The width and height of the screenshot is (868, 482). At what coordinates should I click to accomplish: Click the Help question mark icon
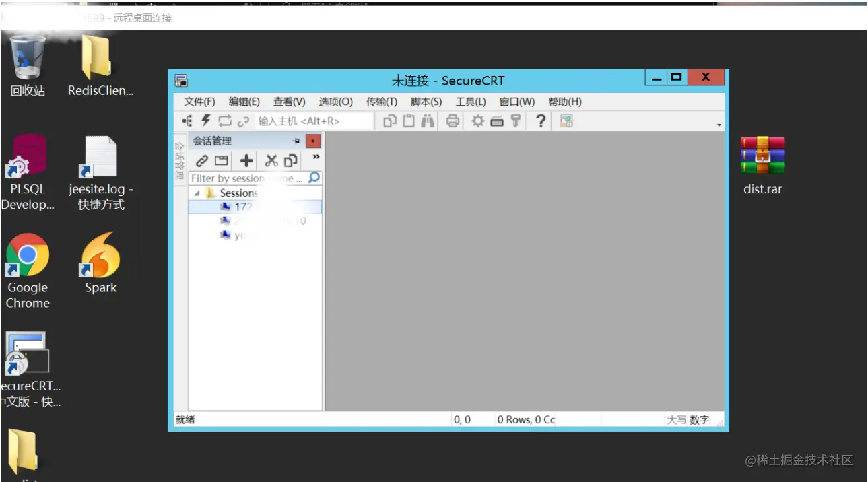[x=540, y=121]
